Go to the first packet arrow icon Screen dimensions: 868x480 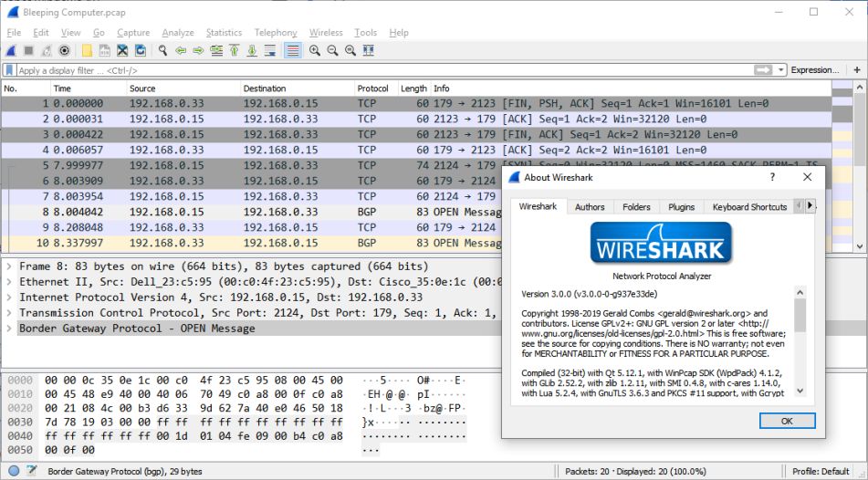(x=235, y=50)
